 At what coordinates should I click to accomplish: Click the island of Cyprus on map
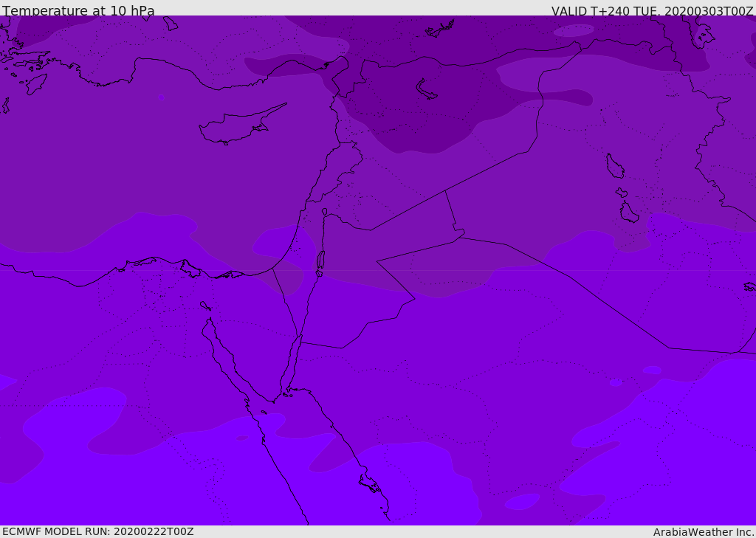pos(241,125)
